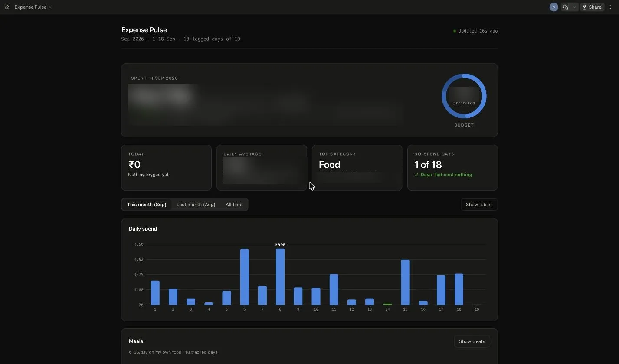
Task: Click the "Updated 16s ago" status text
Action: [x=478, y=31]
